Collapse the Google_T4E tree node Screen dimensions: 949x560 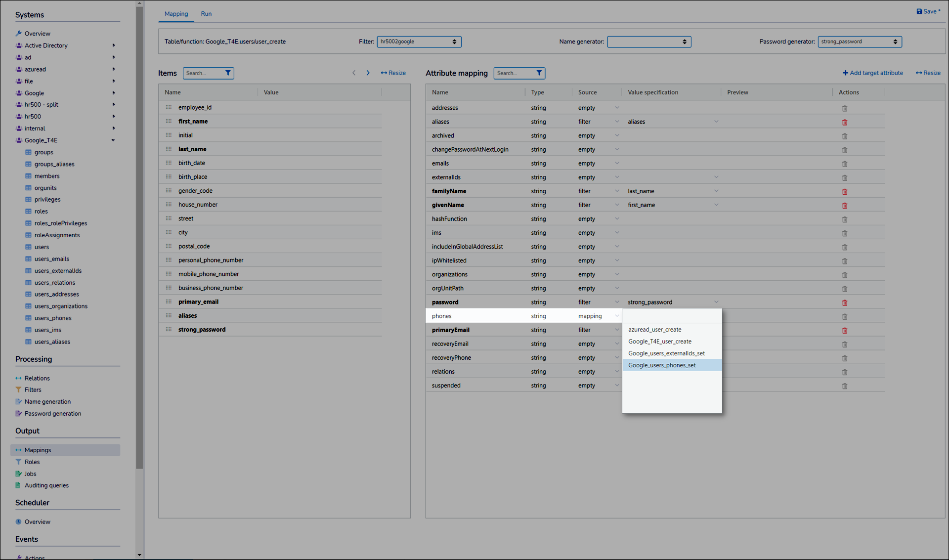113,140
